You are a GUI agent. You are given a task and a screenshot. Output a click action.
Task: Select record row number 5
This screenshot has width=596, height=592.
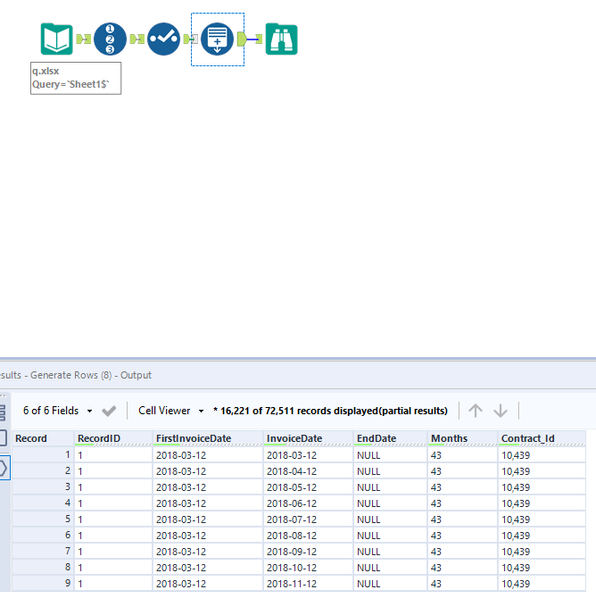click(x=43, y=519)
